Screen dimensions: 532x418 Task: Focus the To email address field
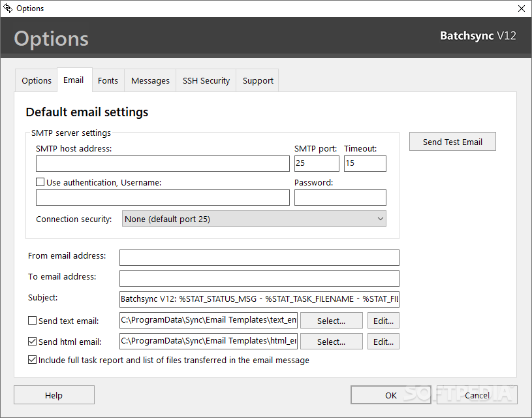click(259, 279)
